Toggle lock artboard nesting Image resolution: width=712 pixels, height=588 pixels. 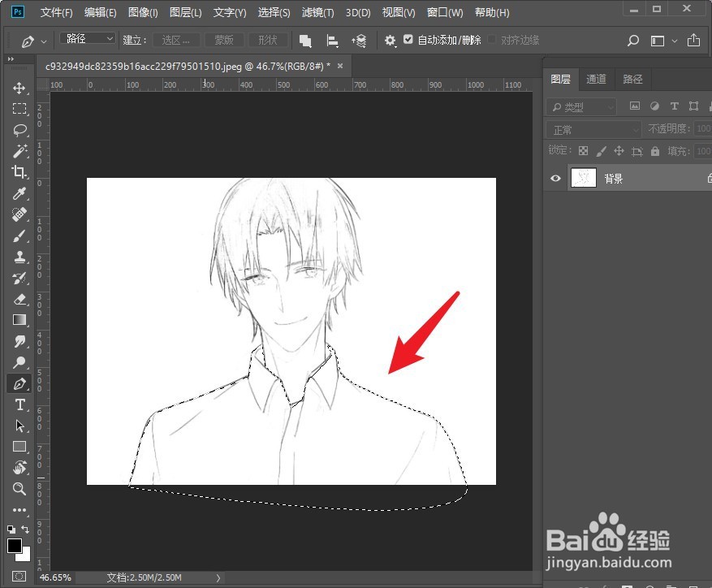[637, 151]
